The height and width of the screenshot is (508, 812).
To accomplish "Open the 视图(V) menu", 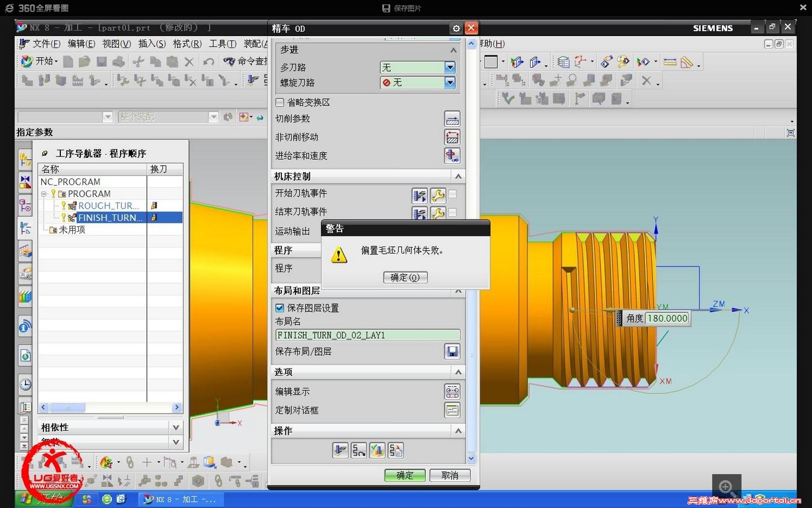I will point(116,43).
